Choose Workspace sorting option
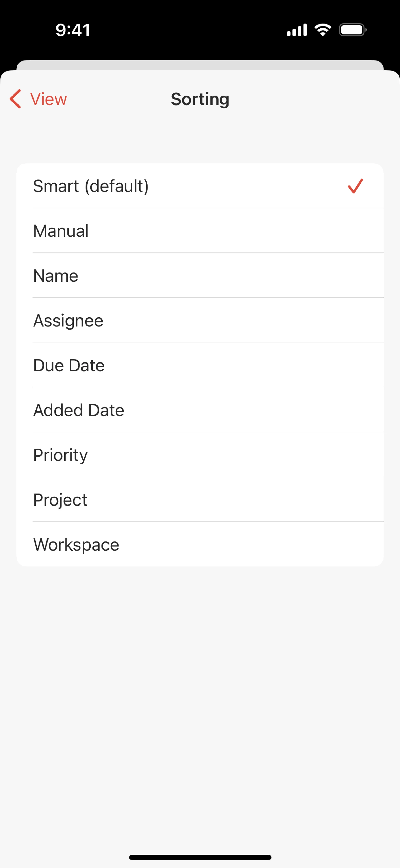Screen dimensions: 400x868 [76, 545]
